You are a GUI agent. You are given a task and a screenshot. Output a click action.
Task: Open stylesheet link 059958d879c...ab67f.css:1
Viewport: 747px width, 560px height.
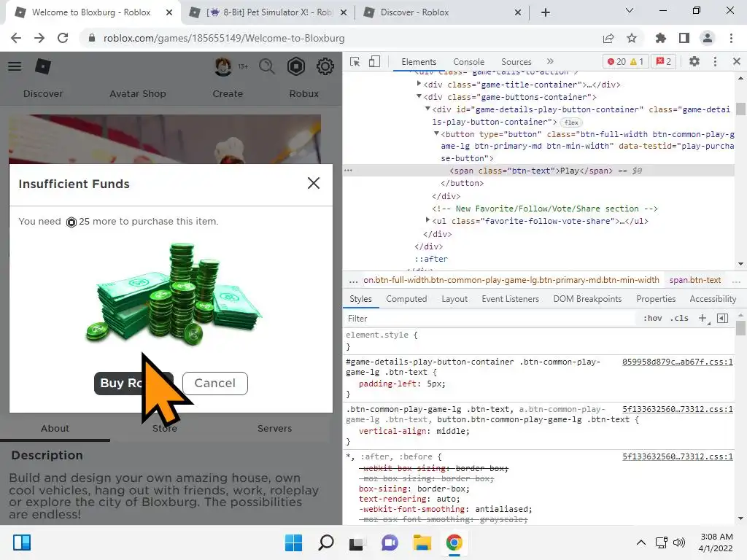(x=678, y=362)
